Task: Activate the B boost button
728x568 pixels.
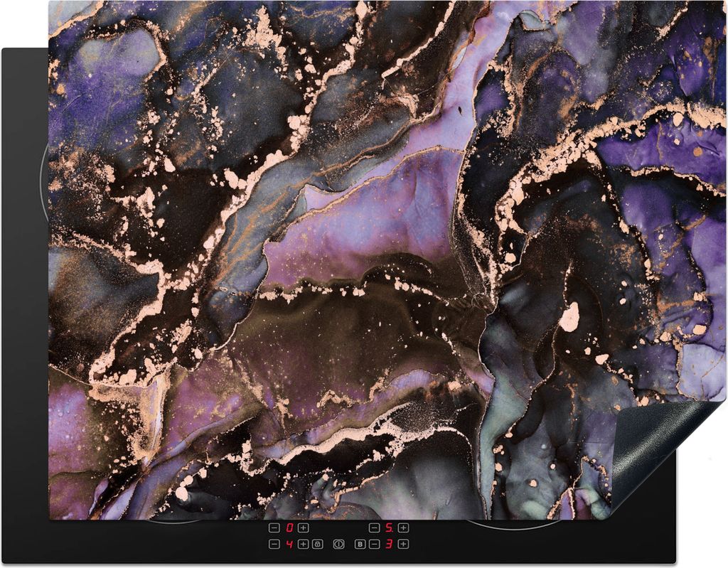Action: (360, 544)
